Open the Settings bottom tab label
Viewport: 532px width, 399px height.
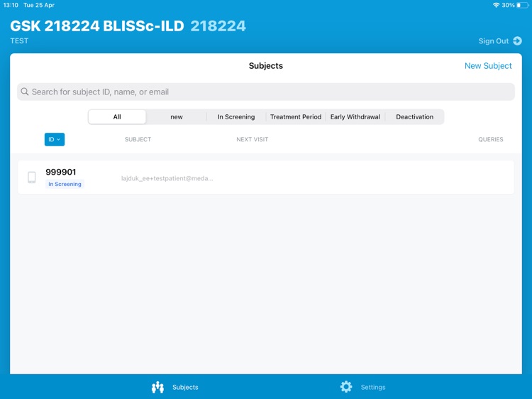(x=373, y=387)
